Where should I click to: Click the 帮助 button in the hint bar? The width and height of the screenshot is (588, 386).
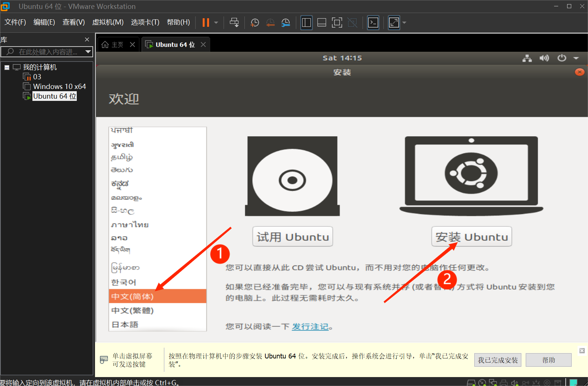[549, 360]
